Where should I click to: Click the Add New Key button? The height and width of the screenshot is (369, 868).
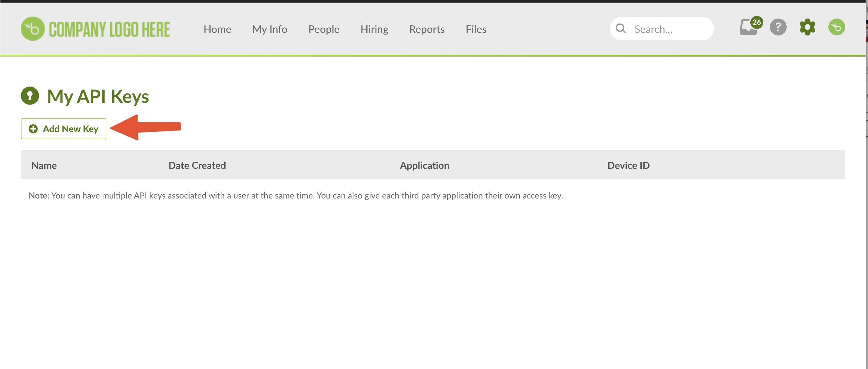[x=63, y=129]
